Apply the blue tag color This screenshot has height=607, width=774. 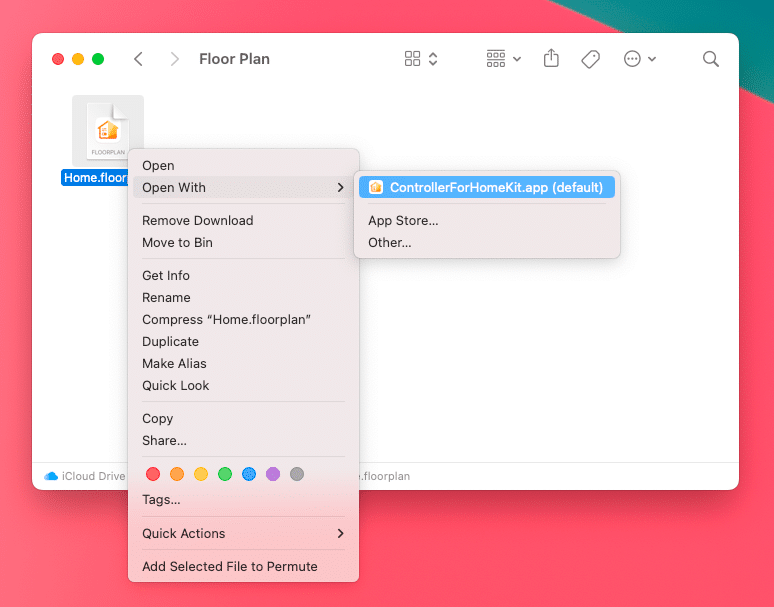[249, 474]
